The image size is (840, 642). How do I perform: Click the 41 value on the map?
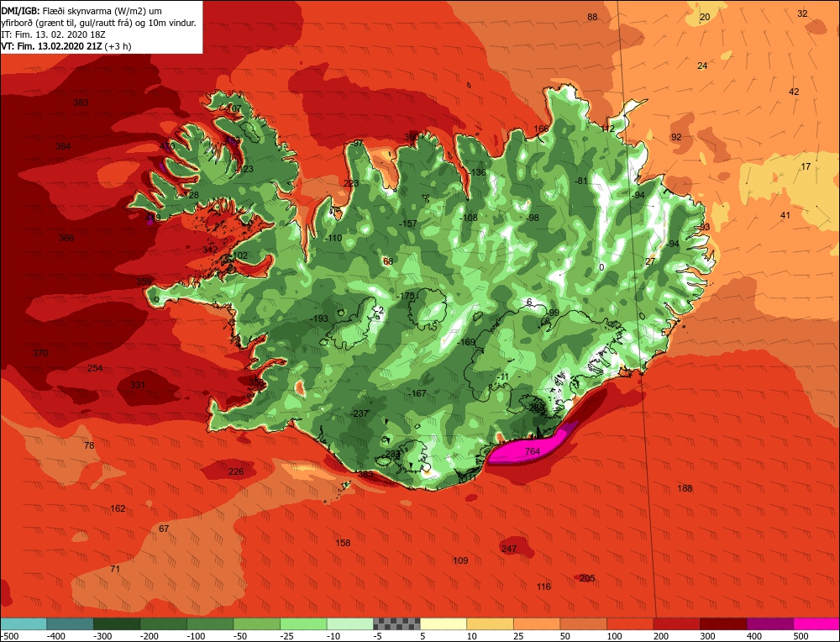(x=785, y=215)
